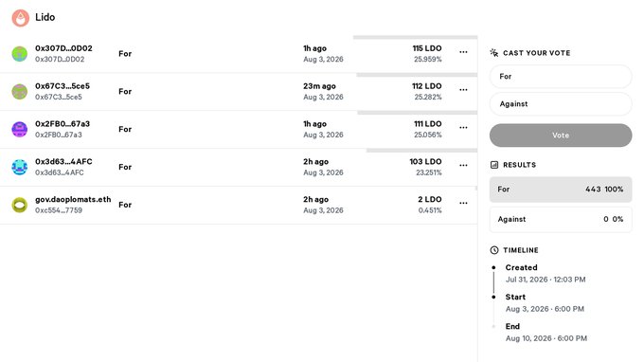Click the Against result bar showing 0%
The width and height of the screenshot is (644, 362).
pos(561,220)
